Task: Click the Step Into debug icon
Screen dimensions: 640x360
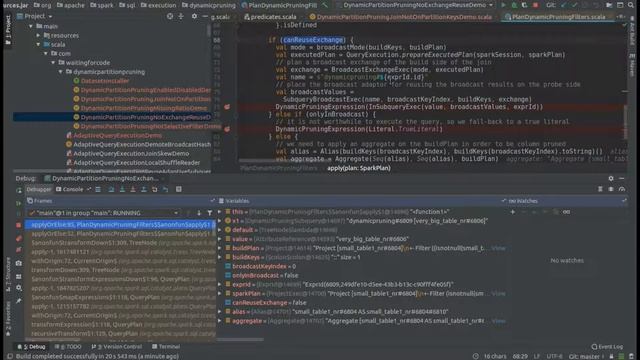Action: 122,189
